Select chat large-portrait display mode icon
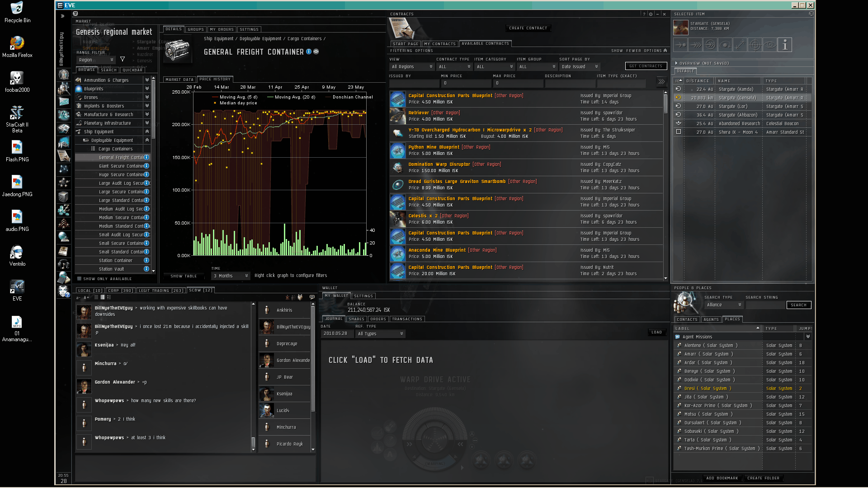 click(x=109, y=297)
